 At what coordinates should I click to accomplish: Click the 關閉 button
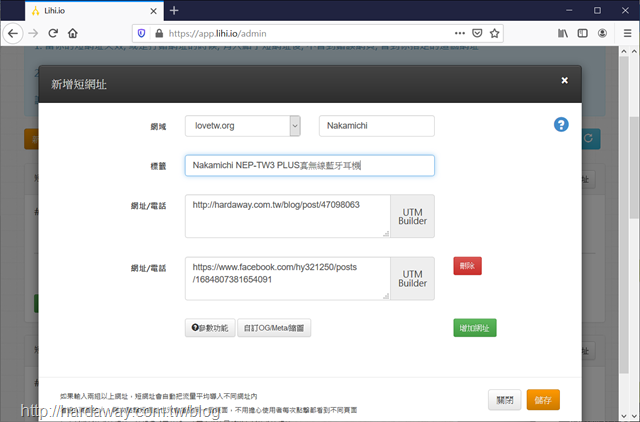504,400
